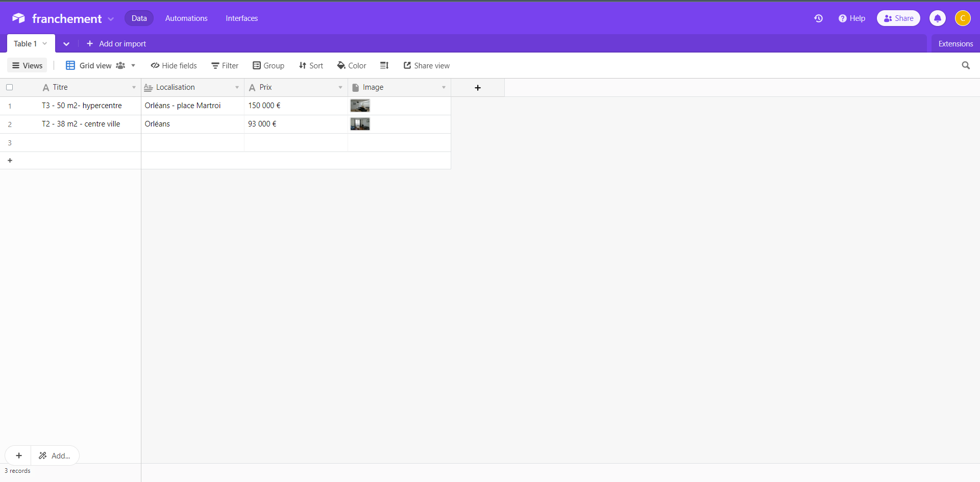Image resolution: width=980 pixels, height=482 pixels.
Task: Add a new field with plus icon
Action: (x=478, y=88)
